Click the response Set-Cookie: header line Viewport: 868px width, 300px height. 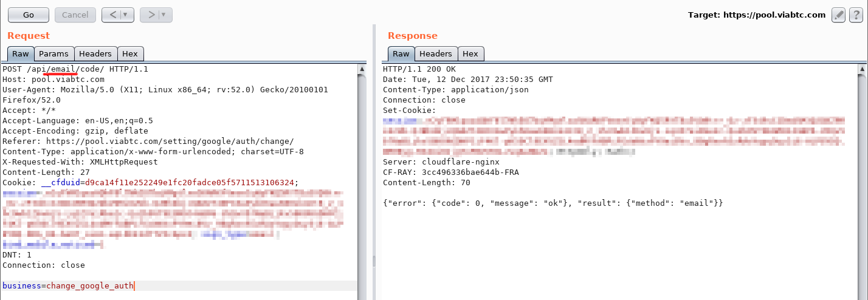coord(410,111)
